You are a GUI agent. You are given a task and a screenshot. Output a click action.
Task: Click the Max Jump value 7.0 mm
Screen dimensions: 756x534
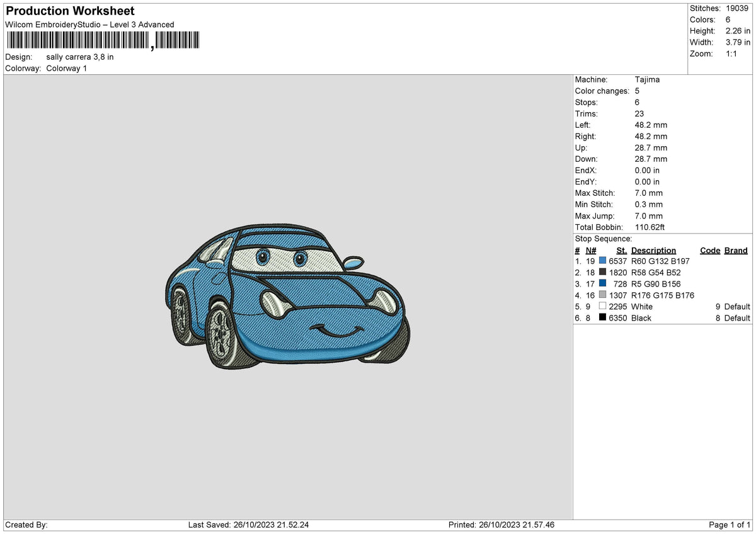649,216
